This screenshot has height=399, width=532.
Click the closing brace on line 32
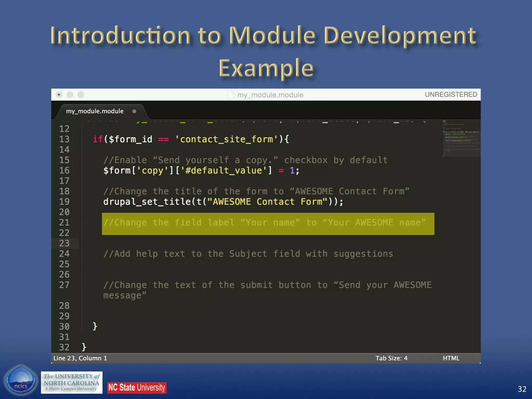84,347
